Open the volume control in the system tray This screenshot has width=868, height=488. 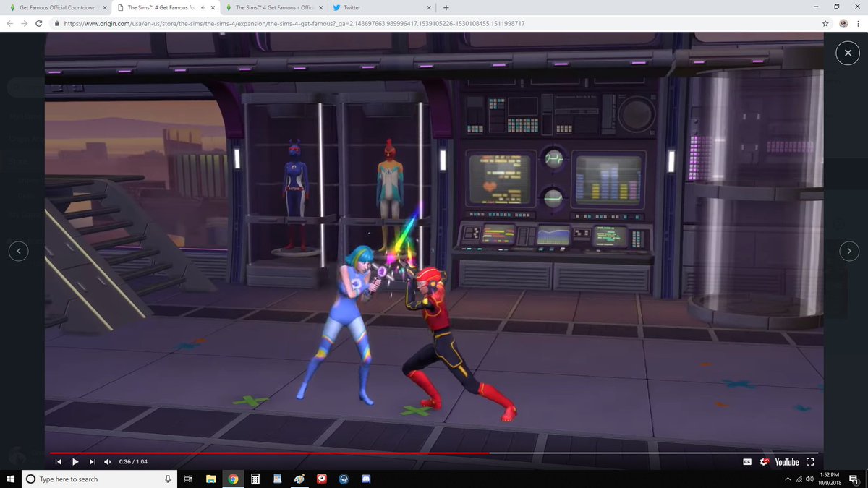[x=809, y=479]
